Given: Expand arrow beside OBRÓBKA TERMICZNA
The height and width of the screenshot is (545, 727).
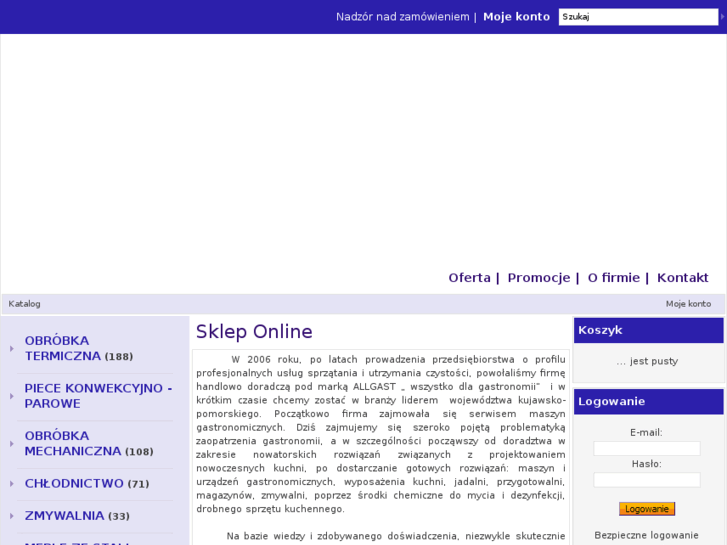Looking at the screenshot, I should (x=12, y=348).
